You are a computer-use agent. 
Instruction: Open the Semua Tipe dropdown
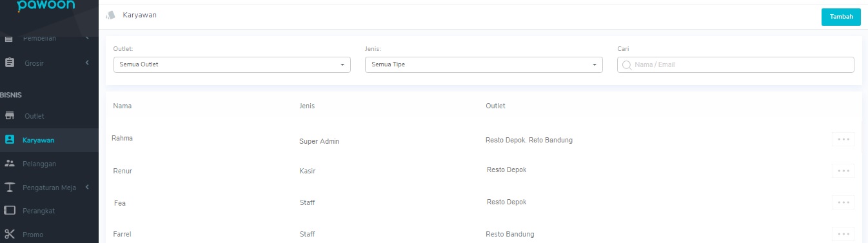coord(484,64)
